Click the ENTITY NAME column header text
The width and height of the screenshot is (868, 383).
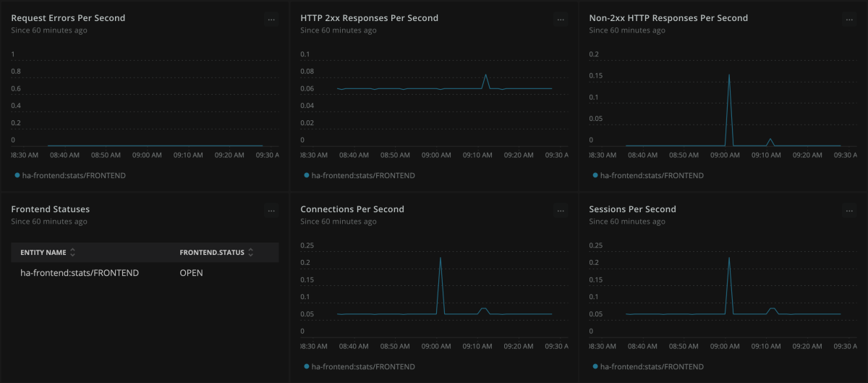click(x=43, y=253)
